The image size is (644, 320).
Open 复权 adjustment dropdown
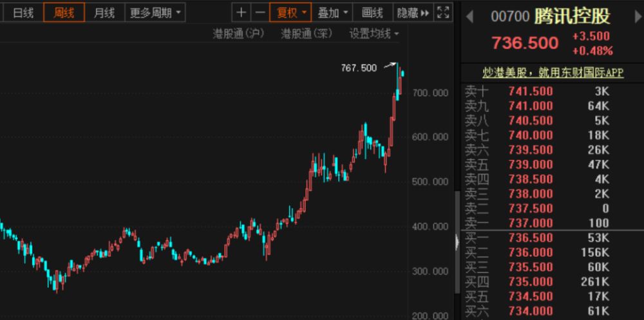[x=291, y=12]
